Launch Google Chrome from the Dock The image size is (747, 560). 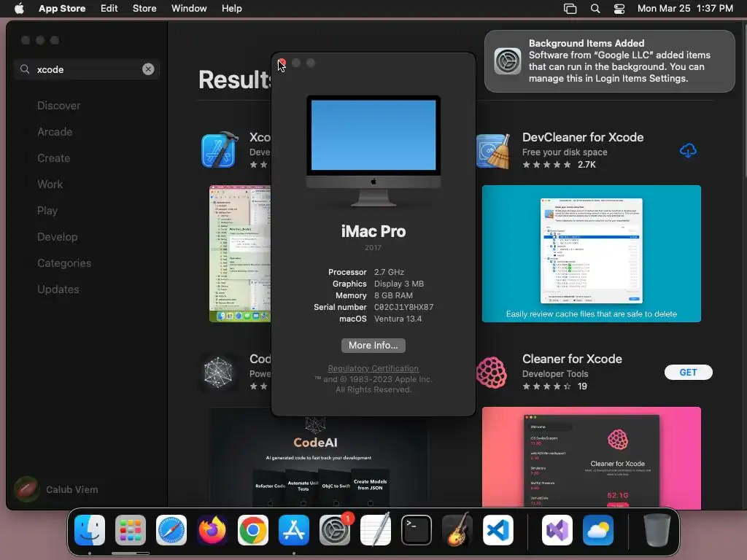click(253, 530)
